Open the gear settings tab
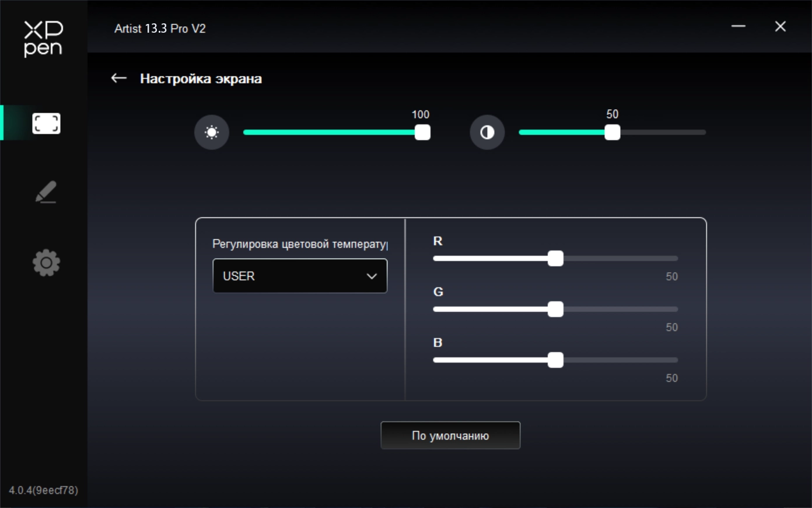This screenshot has width=812, height=508. click(x=46, y=263)
